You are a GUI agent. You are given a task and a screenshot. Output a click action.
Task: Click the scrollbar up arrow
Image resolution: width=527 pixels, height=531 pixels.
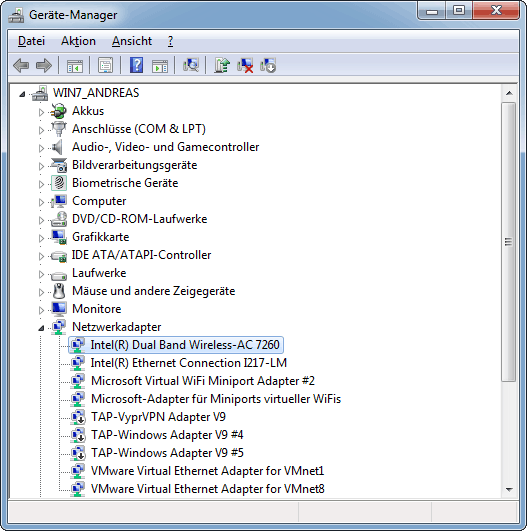click(509, 93)
